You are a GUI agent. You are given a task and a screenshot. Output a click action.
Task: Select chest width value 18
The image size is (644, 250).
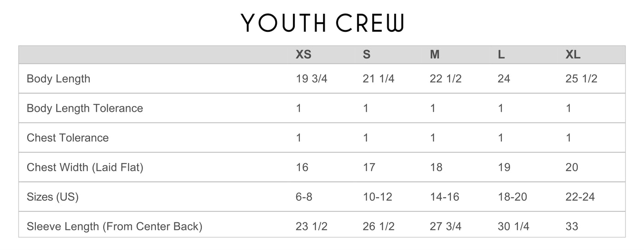[x=436, y=167]
